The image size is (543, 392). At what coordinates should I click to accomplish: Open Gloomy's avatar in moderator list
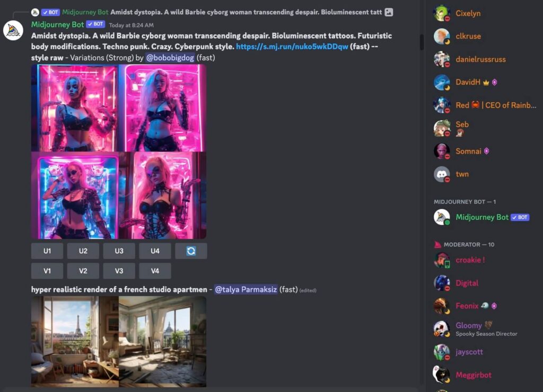click(x=442, y=329)
